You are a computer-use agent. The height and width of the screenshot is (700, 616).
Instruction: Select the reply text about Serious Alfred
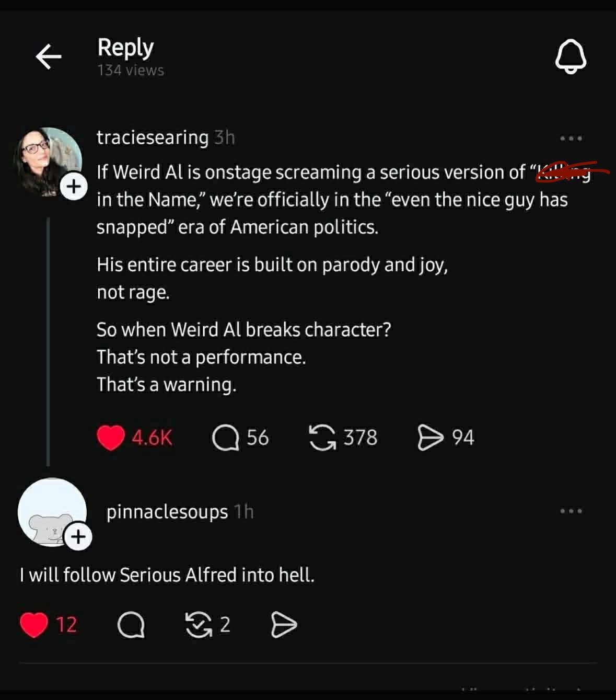[x=167, y=575]
